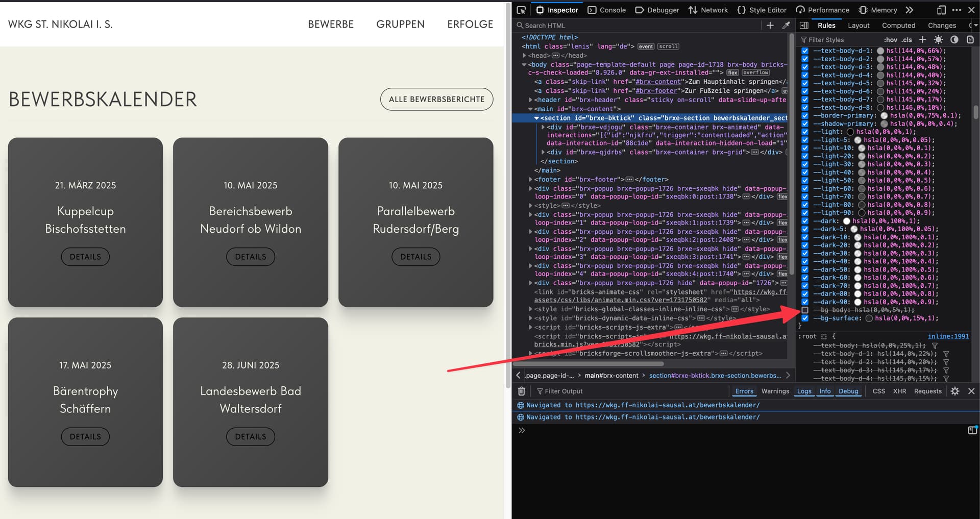This screenshot has width=980, height=519.
Task: Open console settings gear icon
Action: click(955, 391)
